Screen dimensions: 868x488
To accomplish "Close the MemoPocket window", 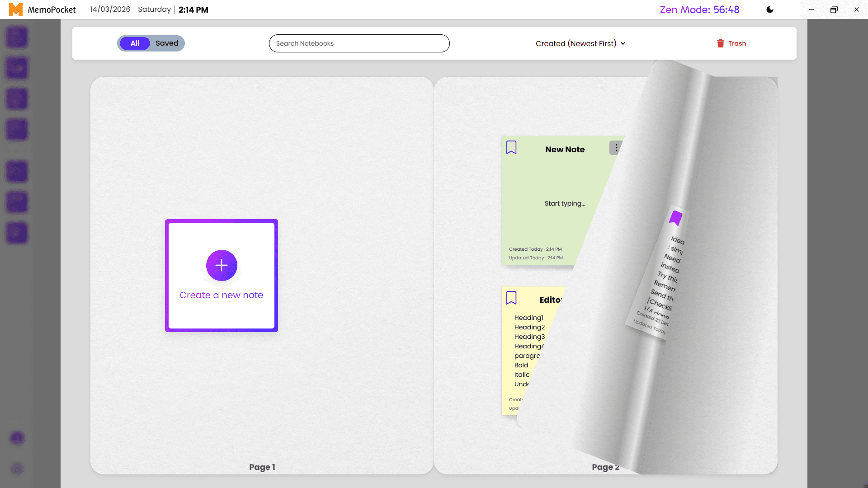I will click(857, 9).
